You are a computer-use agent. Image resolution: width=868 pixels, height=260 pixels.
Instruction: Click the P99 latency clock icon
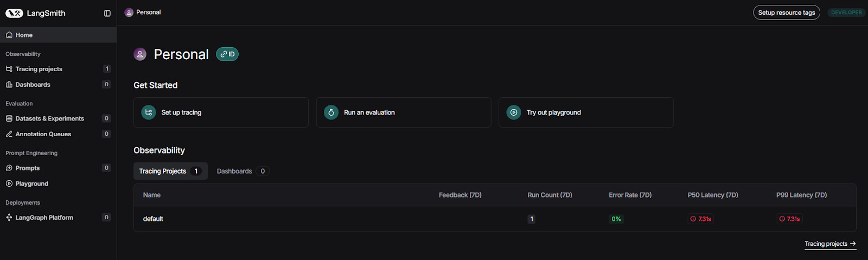(x=782, y=219)
